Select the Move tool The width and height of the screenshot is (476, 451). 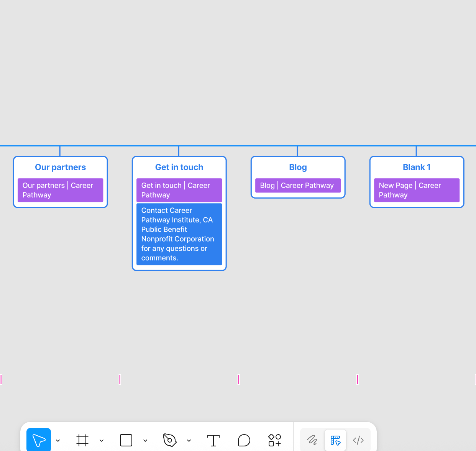pos(39,440)
